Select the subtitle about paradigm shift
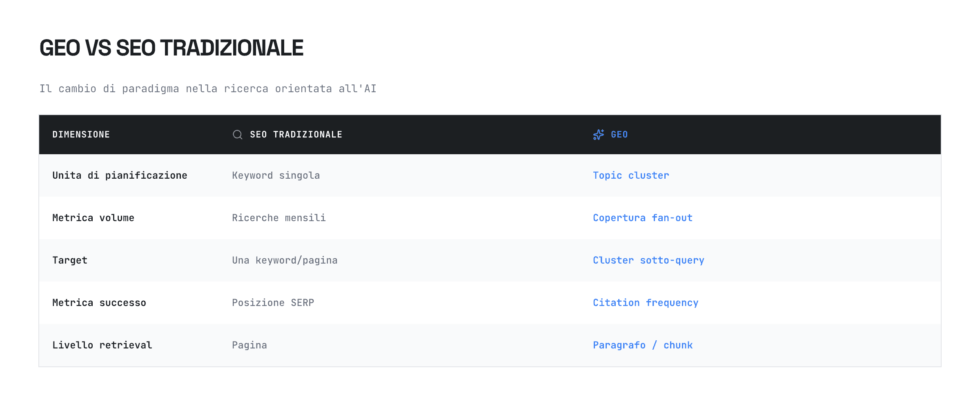The width and height of the screenshot is (980, 408). [x=208, y=88]
